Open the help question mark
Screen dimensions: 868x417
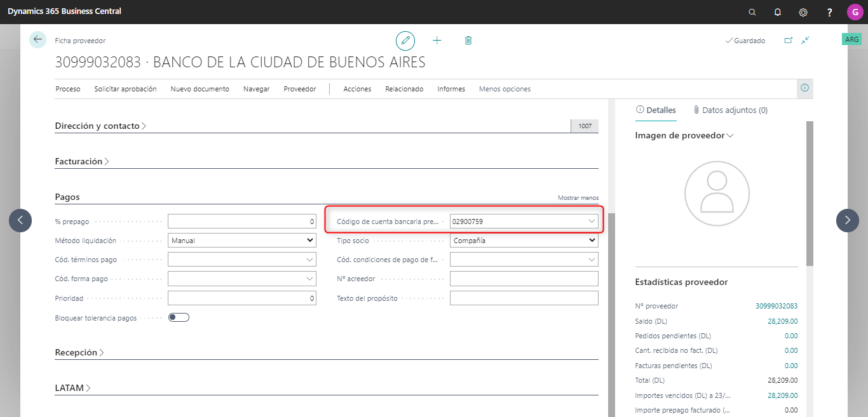[x=829, y=12]
